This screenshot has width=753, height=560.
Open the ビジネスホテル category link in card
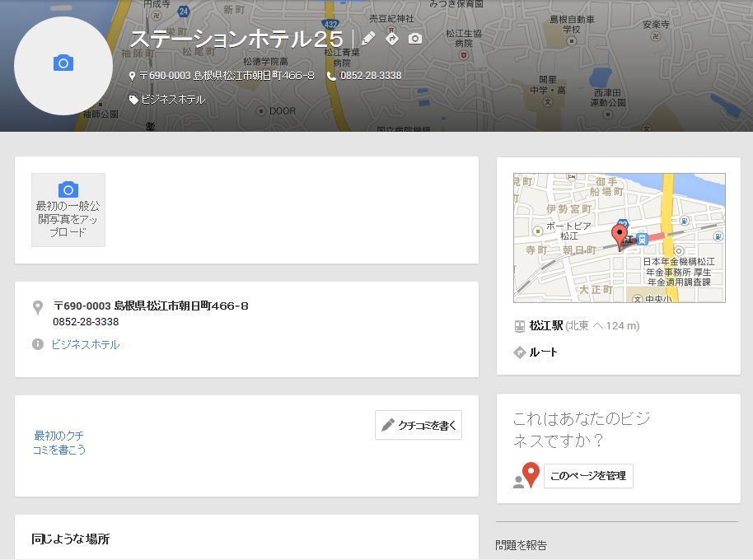[x=86, y=344]
